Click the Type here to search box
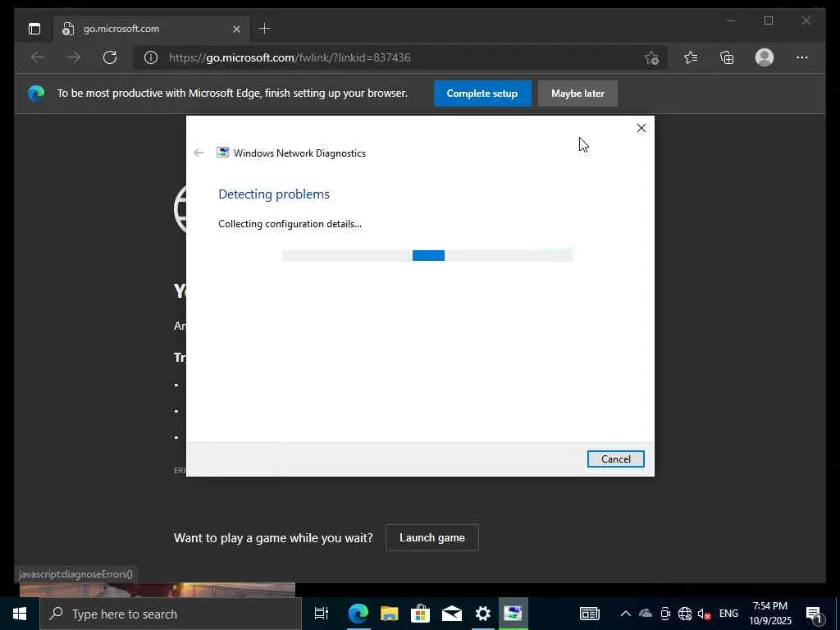 (x=171, y=614)
